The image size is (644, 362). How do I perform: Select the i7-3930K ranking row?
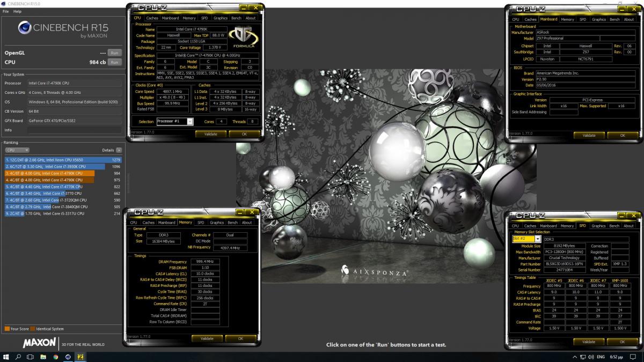click(63, 167)
